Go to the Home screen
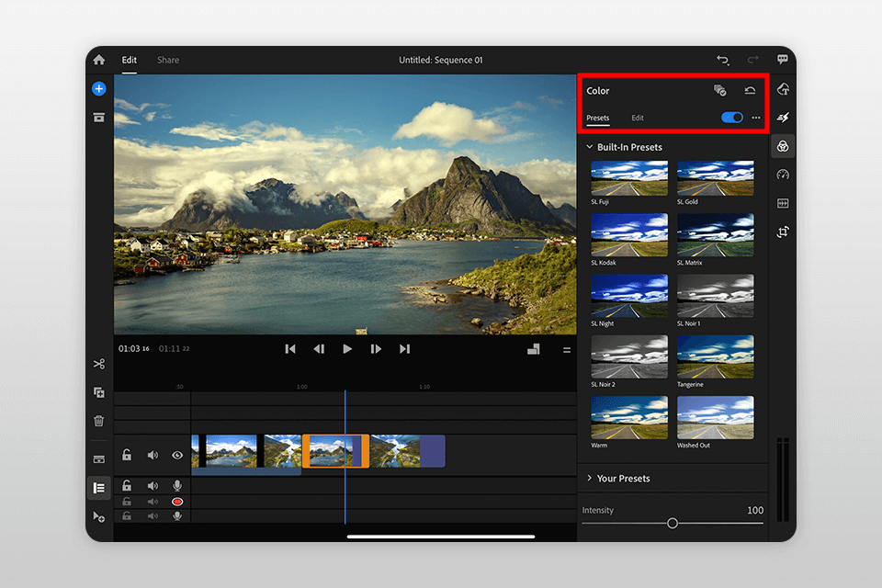The width and height of the screenshot is (882, 588). [x=99, y=60]
